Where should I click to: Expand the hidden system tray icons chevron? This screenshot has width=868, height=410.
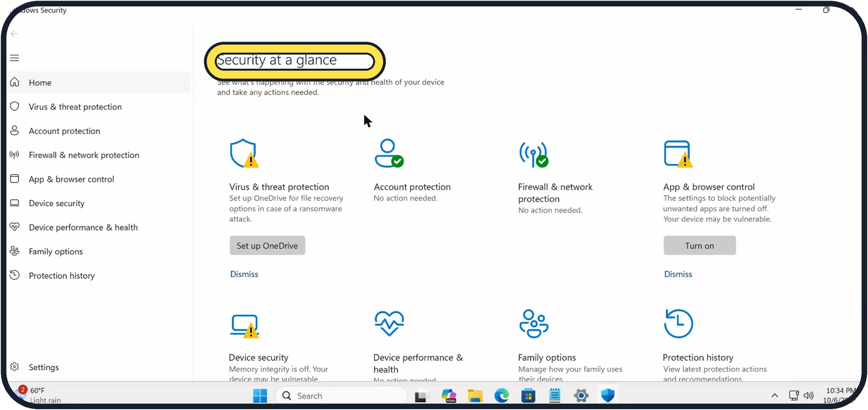tap(775, 396)
